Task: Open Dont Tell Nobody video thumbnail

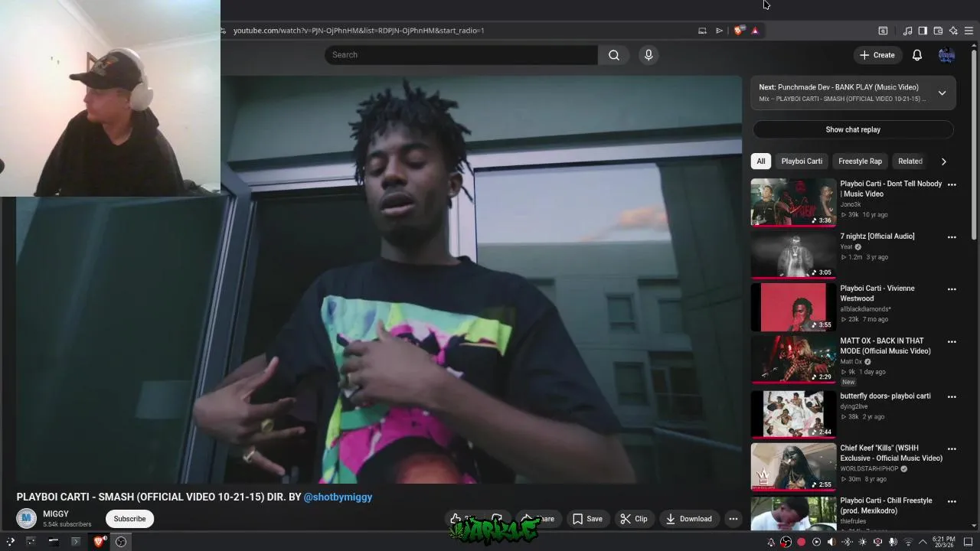Action: coord(793,203)
